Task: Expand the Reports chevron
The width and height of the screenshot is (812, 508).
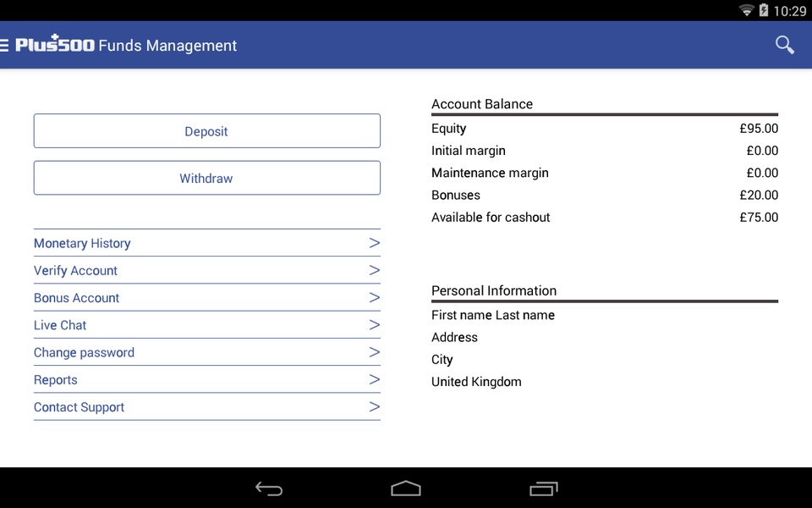Action: [x=375, y=379]
